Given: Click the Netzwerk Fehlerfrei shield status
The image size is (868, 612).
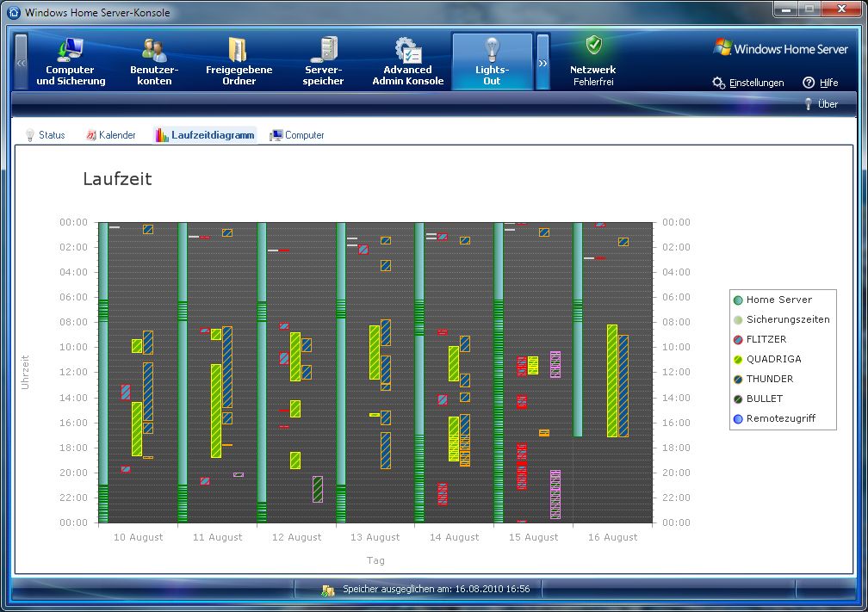Looking at the screenshot, I should tap(592, 61).
